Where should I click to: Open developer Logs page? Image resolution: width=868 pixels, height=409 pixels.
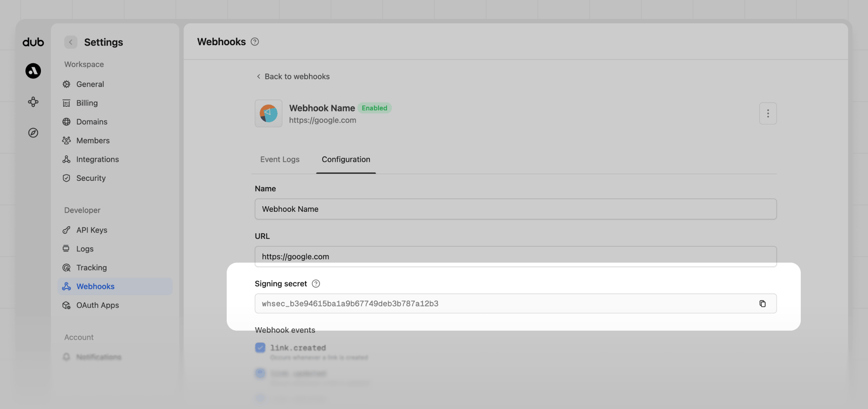click(x=115, y=249)
